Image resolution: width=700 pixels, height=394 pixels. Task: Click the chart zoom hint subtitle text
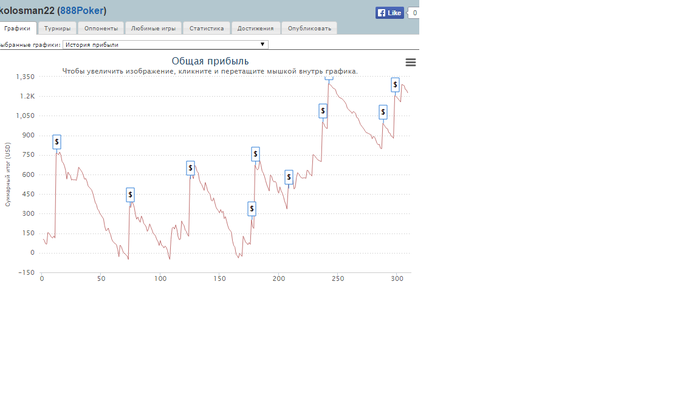[210, 71]
